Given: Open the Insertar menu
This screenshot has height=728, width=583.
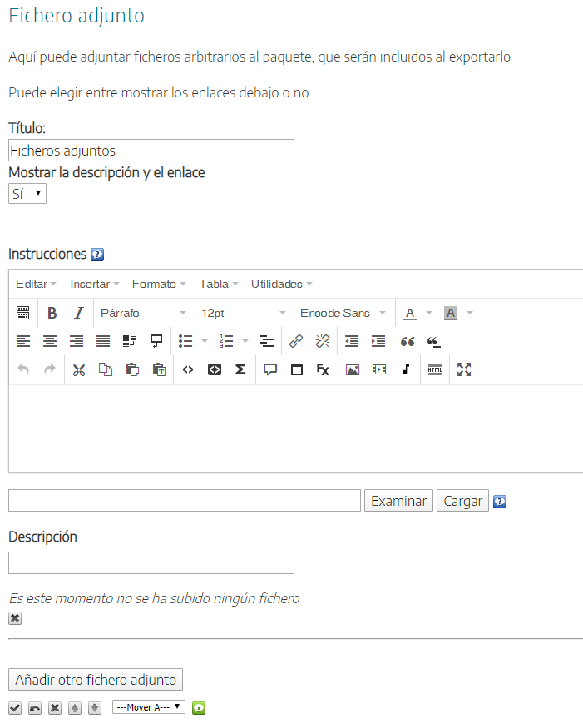Looking at the screenshot, I should (91, 284).
